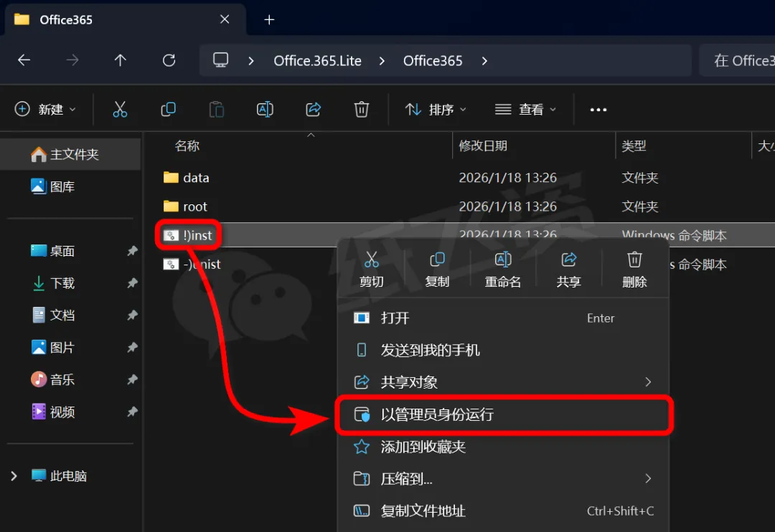Click 复制 in the context menu
The image size is (775, 532).
click(437, 270)
